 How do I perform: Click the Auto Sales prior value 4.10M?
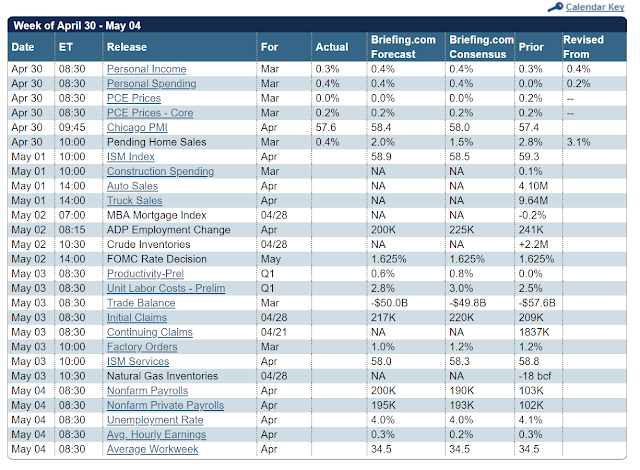(x=533, y=186)
